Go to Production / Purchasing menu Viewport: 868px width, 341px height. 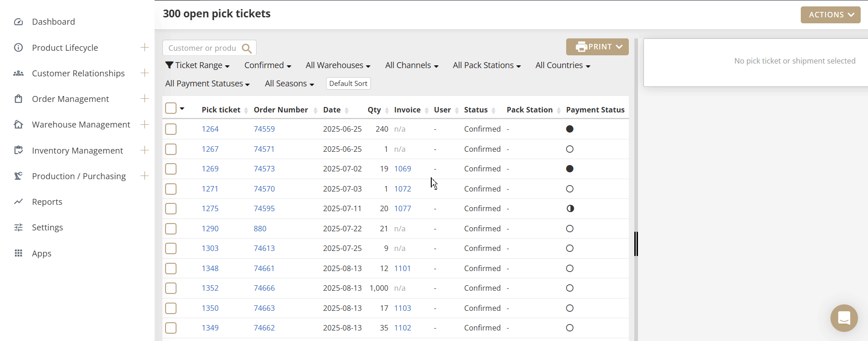coord(79,176)
